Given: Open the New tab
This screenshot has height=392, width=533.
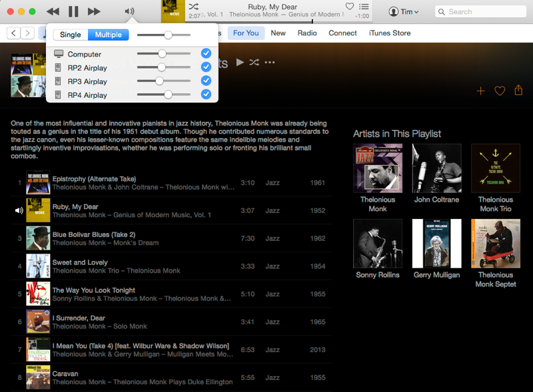Looking at the screenshot, I should [x=278, y=33].
